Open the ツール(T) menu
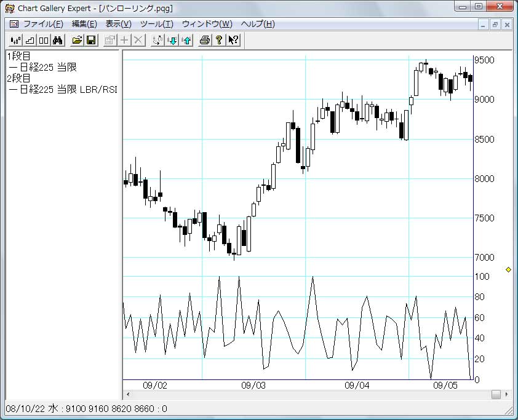Screen dimensions: 518x420 pyautogui.click(x=156, y=24)
